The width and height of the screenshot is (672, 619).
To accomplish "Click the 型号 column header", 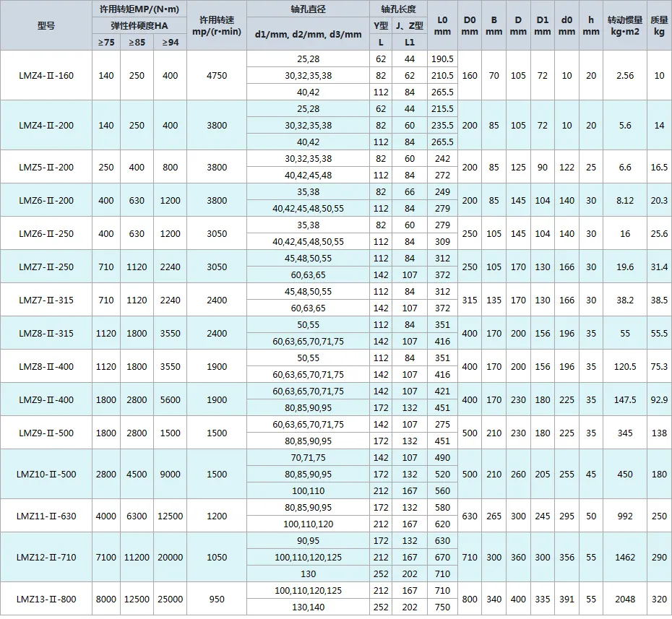I will pyautogui.click(x=46, y=25).
